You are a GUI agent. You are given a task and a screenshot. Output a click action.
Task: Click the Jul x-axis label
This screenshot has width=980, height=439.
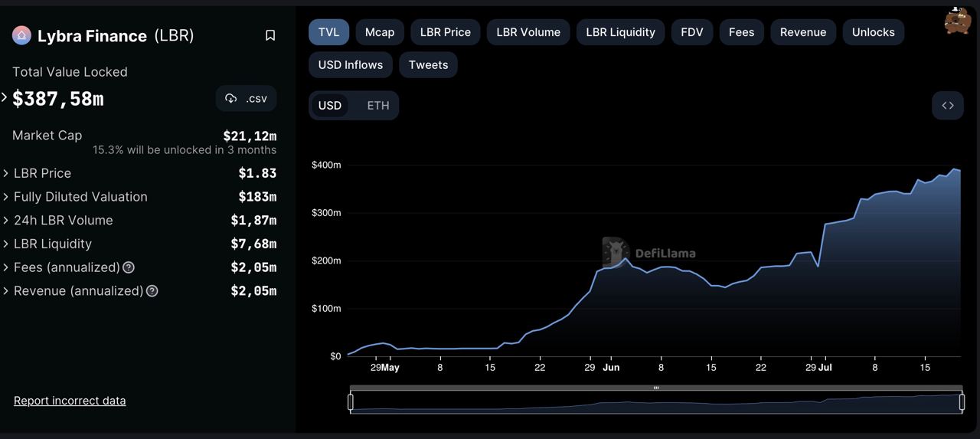click(825, 368)
